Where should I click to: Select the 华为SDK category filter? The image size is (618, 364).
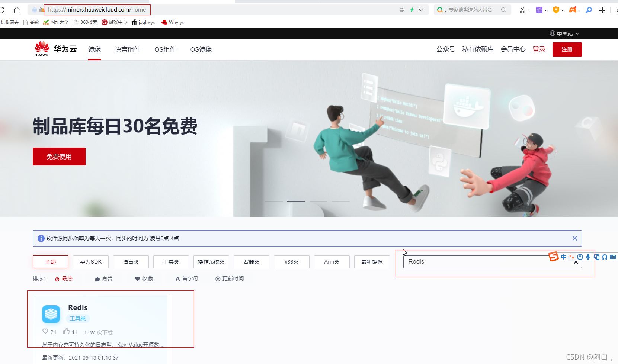(x=91, y=262)
